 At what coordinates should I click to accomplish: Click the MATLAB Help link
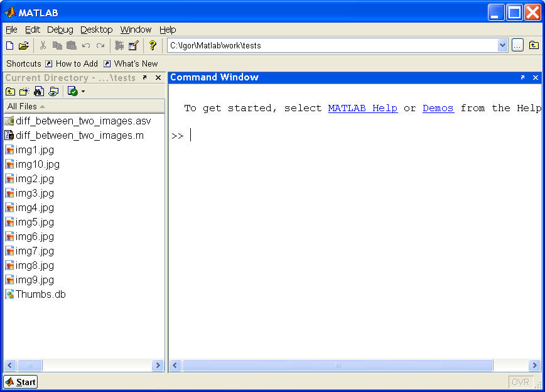pos(362,108)
